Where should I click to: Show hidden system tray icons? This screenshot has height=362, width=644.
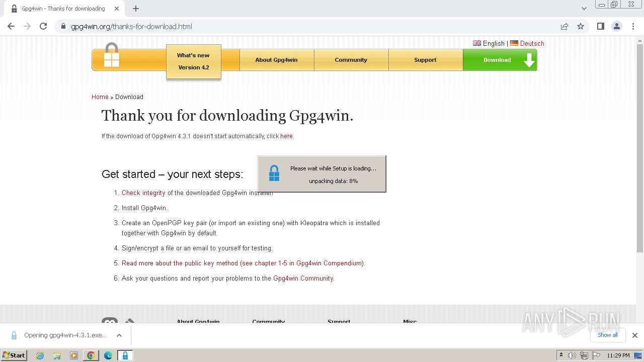tap(561, 355)
